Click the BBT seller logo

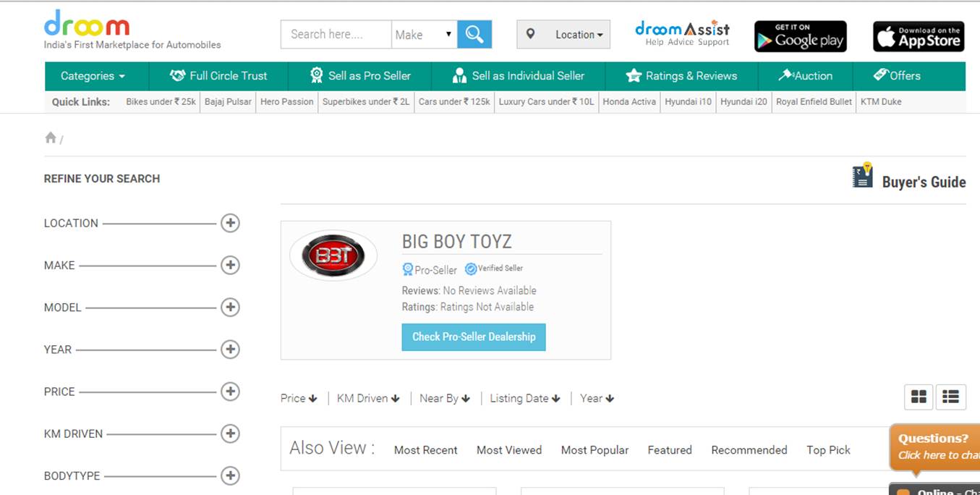click(333, 255)
